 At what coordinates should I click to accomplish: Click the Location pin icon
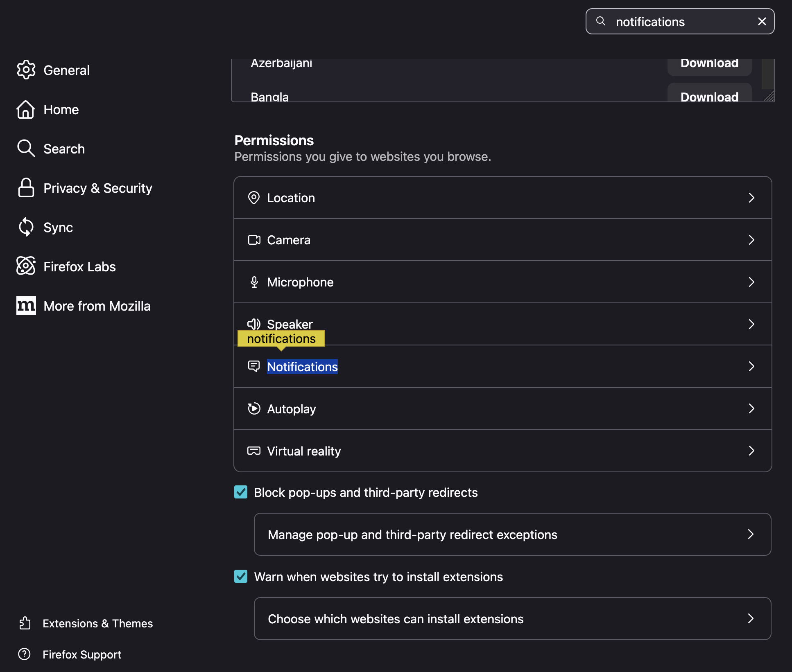pos(254,198)
